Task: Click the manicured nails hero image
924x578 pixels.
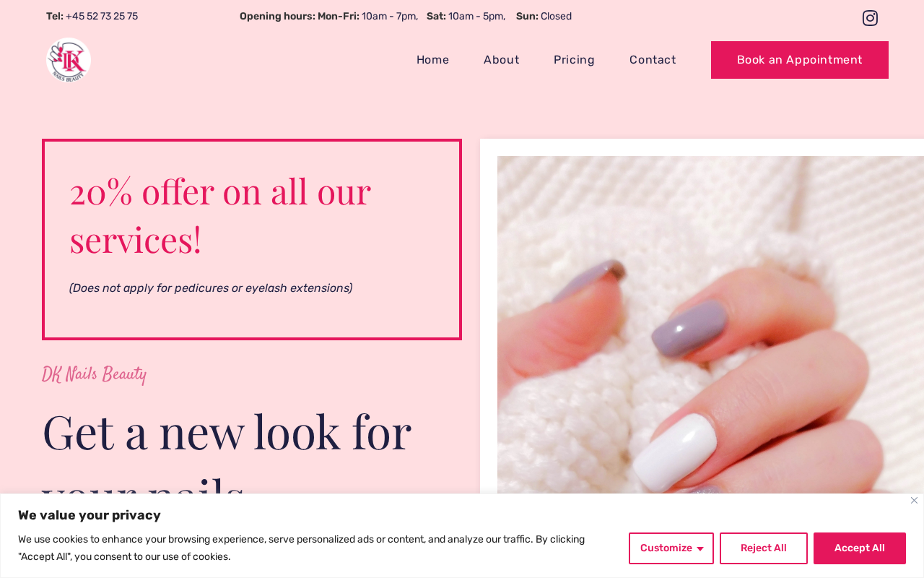Action: coord(710,325)
